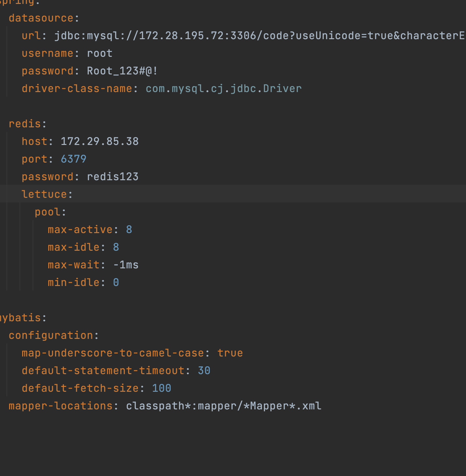Click the value 8 after max-idle
Viewport: 466px width, 476px height.
[116, 247]
